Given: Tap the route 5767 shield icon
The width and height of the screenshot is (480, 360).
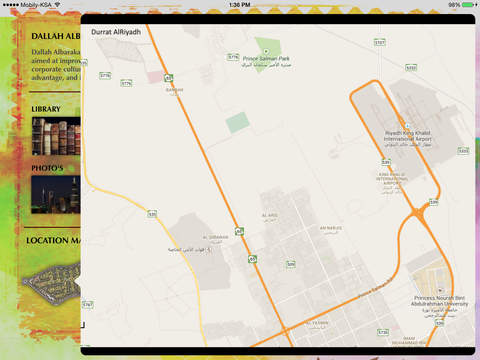Looking at the screenshot, I should [x=88, y=304].
